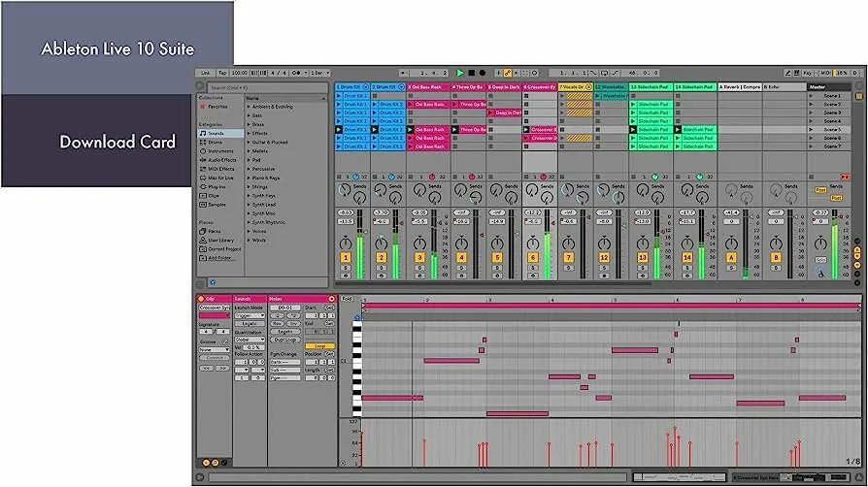This screenshot has height=487, width=868.
Task: Click Add Folder in Places
Action: point(219,258)
